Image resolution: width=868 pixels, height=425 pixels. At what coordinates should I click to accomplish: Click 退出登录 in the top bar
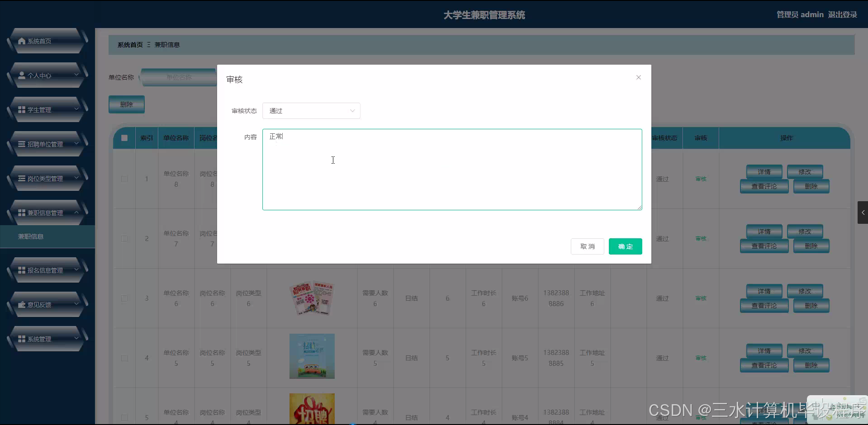coord(842,14)
